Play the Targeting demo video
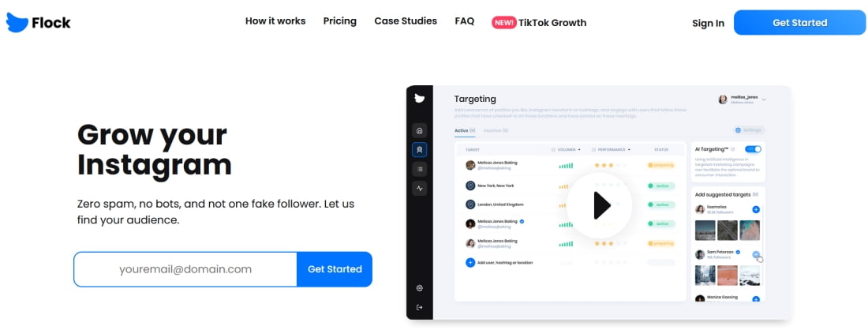The width and height of the screenshot is (868, 334). pos(600,205)
